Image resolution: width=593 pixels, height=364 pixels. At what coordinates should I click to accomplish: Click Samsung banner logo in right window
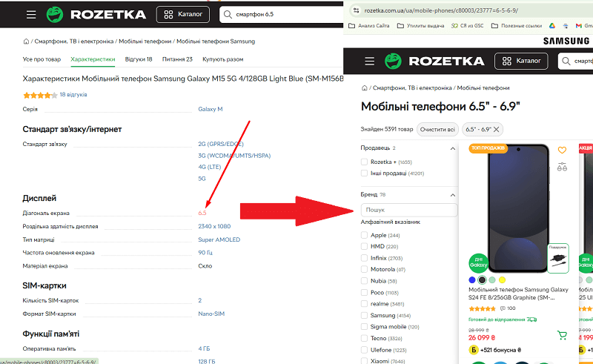566,41
